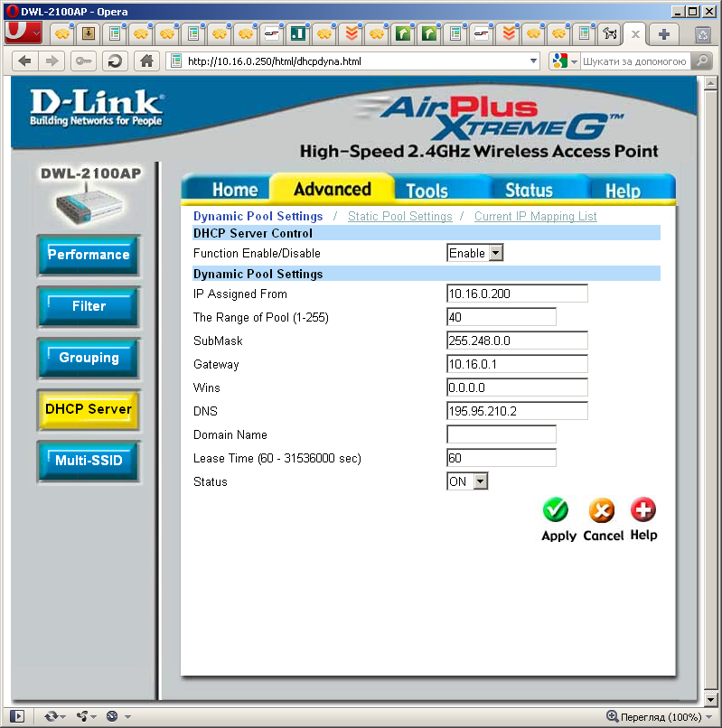Toggle the Opera side panel button
The width and height of the screenshot is (722, 728).
coord(17,716)
